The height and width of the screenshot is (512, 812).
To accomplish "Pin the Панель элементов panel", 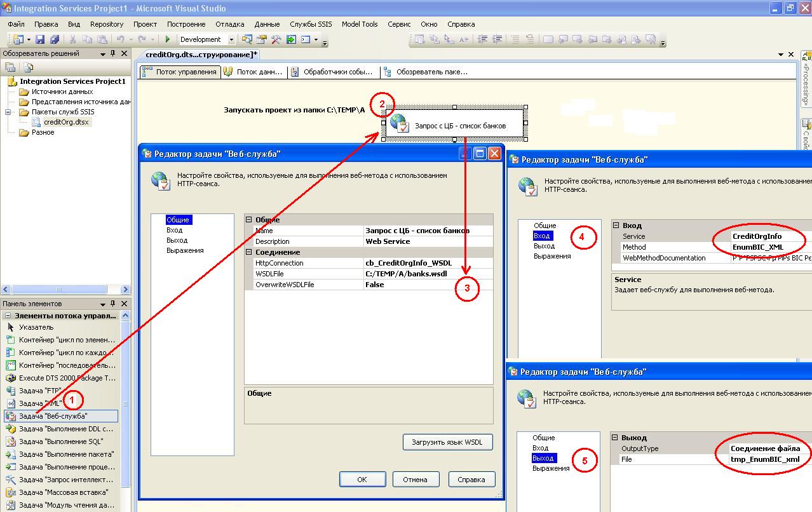I will tap(113, 304).
